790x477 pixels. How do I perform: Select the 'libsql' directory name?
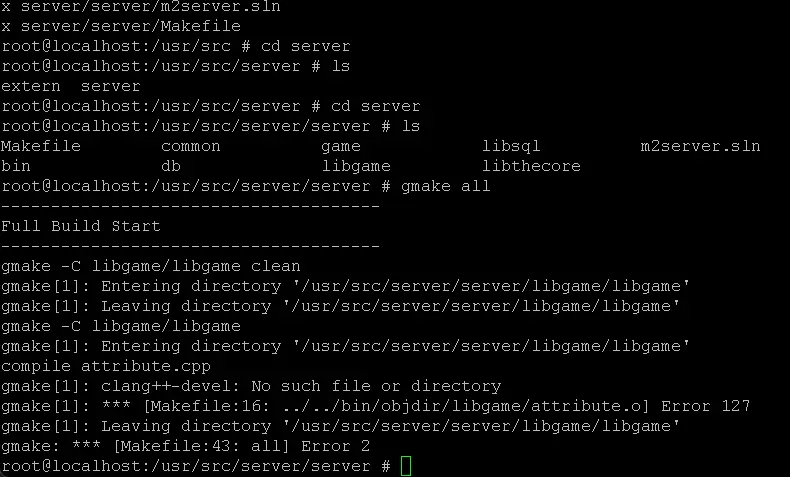511,147
